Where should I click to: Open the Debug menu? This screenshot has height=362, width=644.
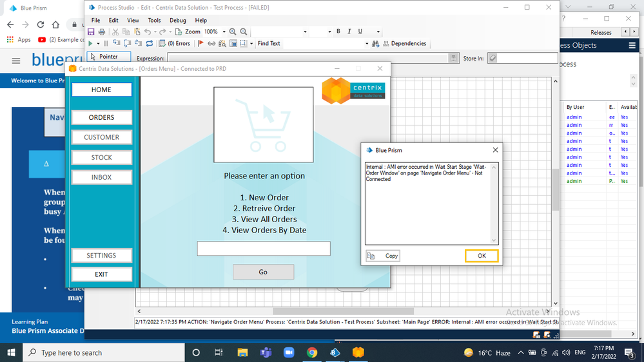(178, 20)
